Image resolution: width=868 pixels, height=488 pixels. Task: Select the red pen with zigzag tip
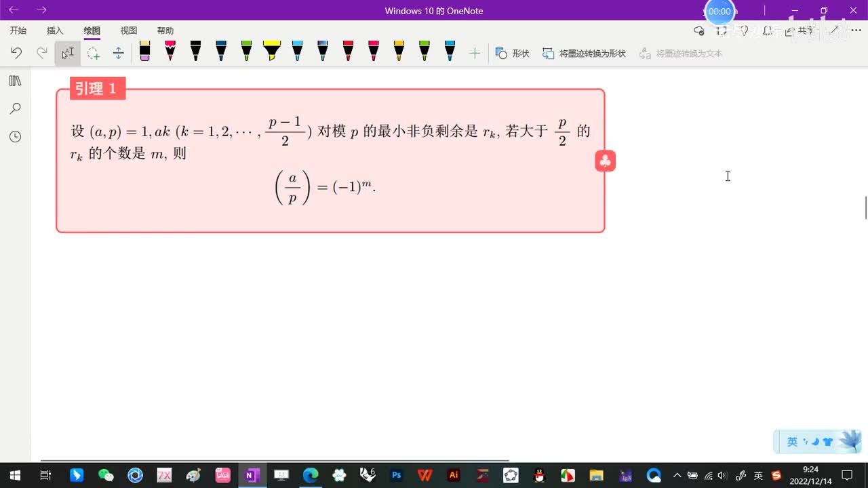click(x=170, y=52)
